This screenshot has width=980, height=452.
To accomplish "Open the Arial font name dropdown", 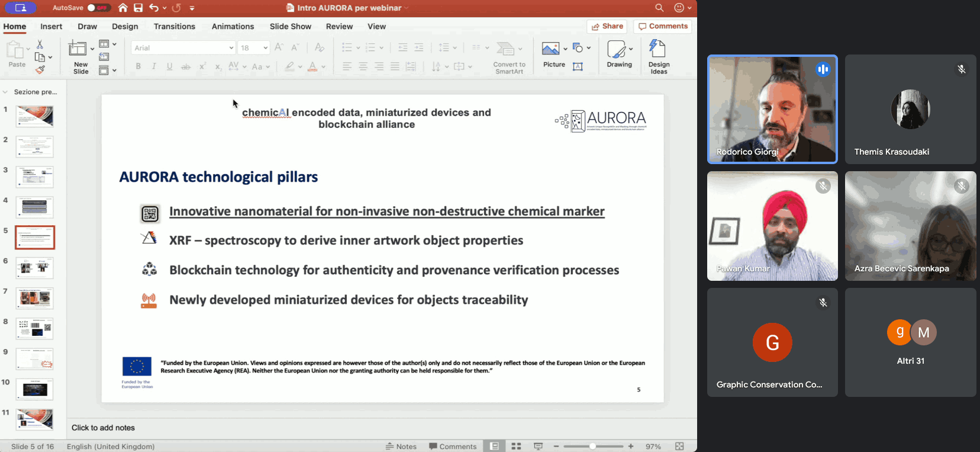I will click(x=231, y=48).
